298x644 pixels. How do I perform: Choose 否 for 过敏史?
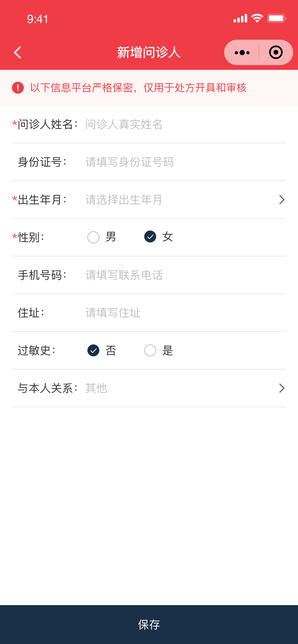click(x=93, y=351)
